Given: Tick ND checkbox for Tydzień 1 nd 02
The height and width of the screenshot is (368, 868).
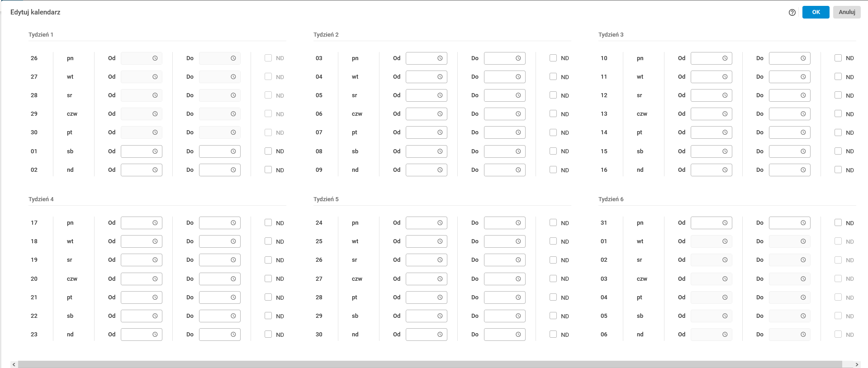Looking at the screenshot, I should [x=268, y=170].
